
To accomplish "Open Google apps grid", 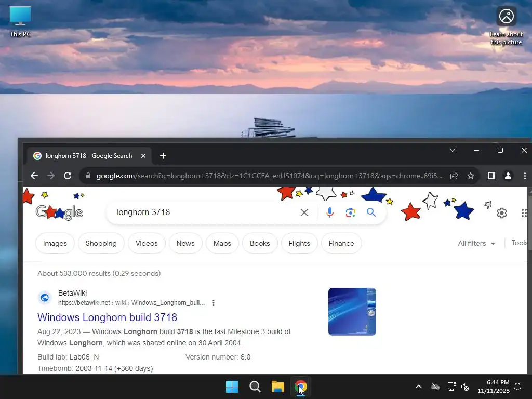I will [x=524, y=212].
